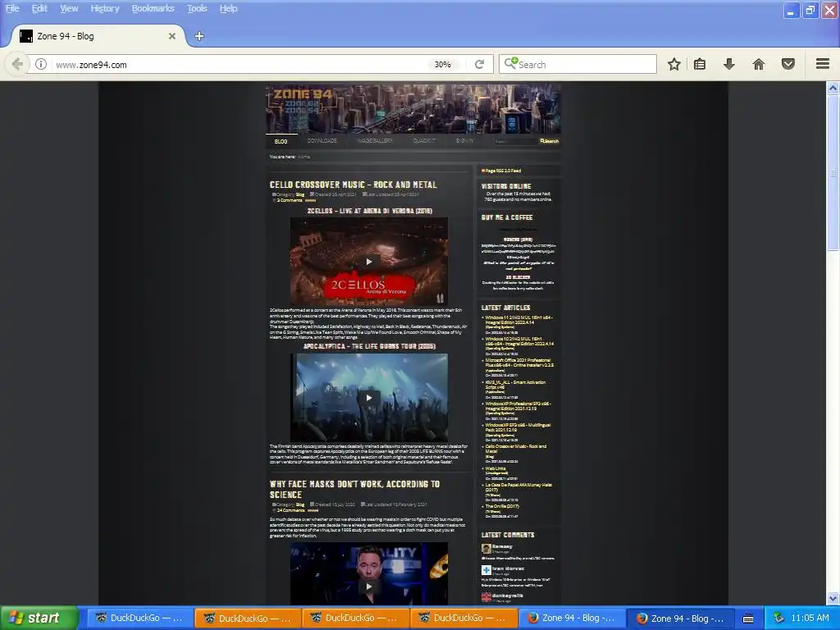The image size is (840, 630).
Task: Open the Page RSS 2.0 Feed link
Action: pyautogui.click(x=501, y=171)
